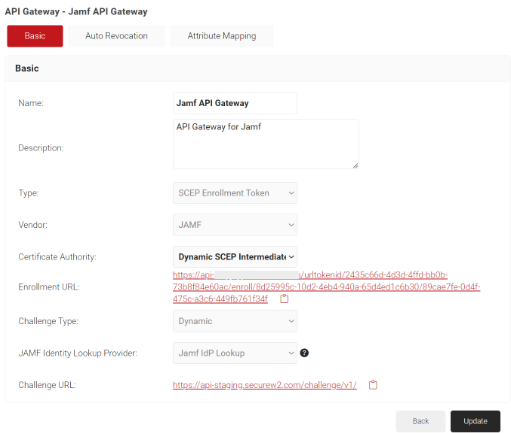Click the Type: label
Screen dimensions: 511x433
point(29,193)
